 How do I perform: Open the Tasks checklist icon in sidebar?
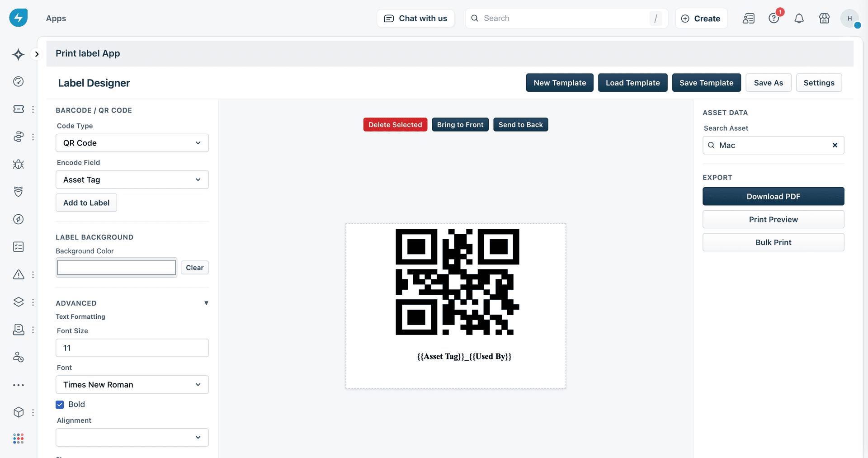pos(19,247)
